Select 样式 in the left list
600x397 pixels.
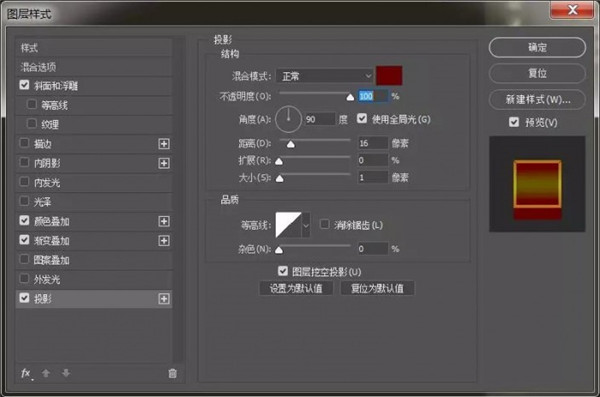coord(94,48)
